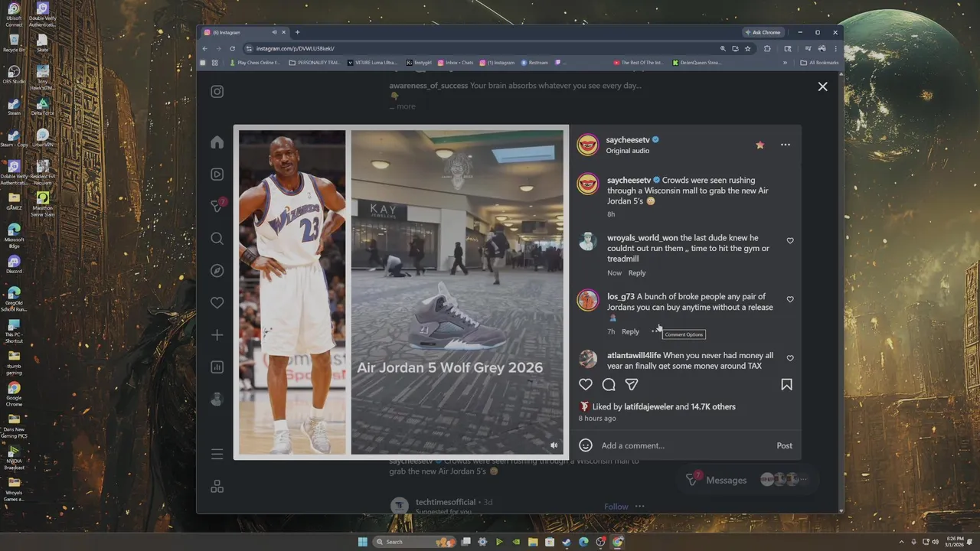
Task: Open the profile avatar in the sidebar
Action: coord(217,399)
